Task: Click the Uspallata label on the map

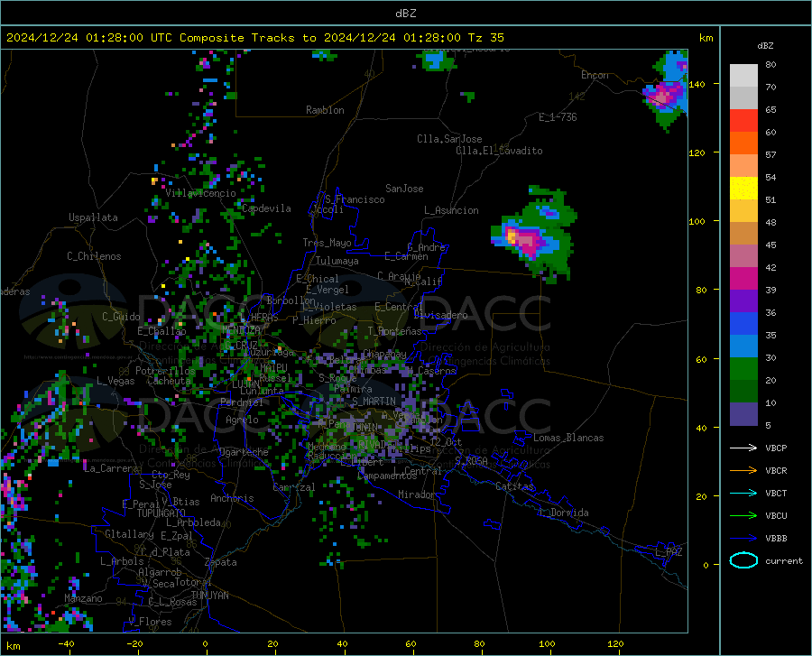Action: coord(93,217)
